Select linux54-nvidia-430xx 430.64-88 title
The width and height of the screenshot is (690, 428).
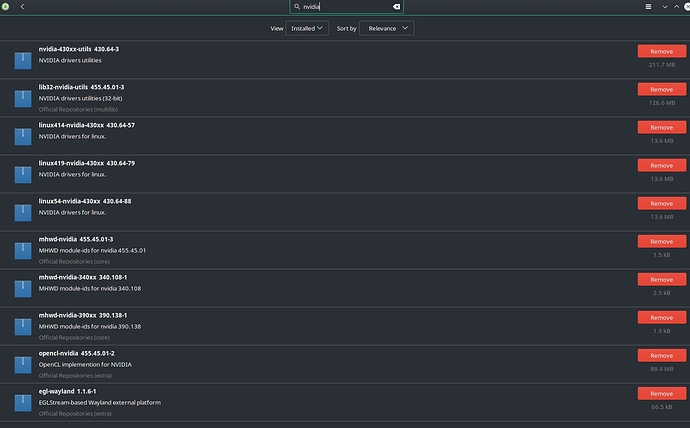coord(85,201)
